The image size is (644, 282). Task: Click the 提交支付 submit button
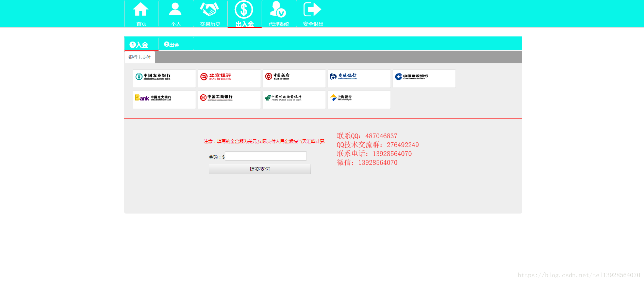[x=260, y=169]
